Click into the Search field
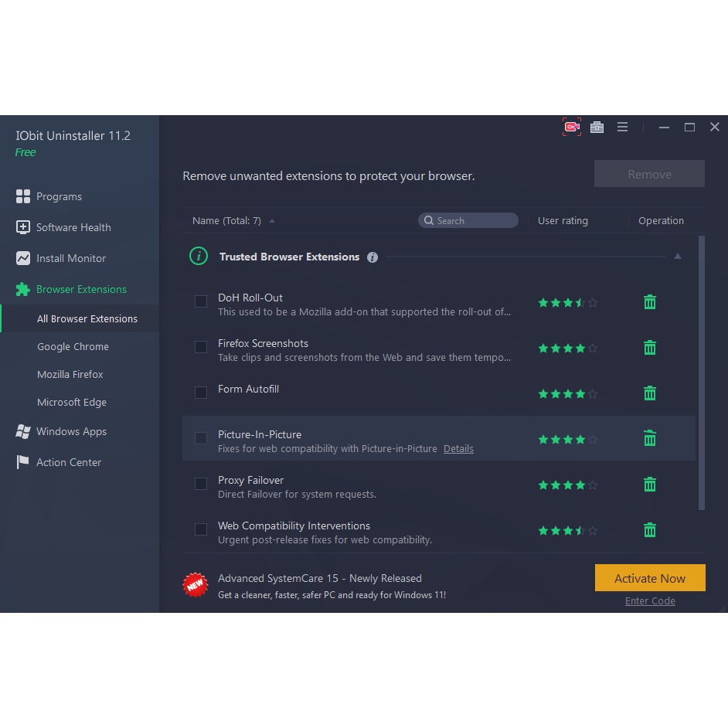Viewport: 728px width, 728px height. 468,220
